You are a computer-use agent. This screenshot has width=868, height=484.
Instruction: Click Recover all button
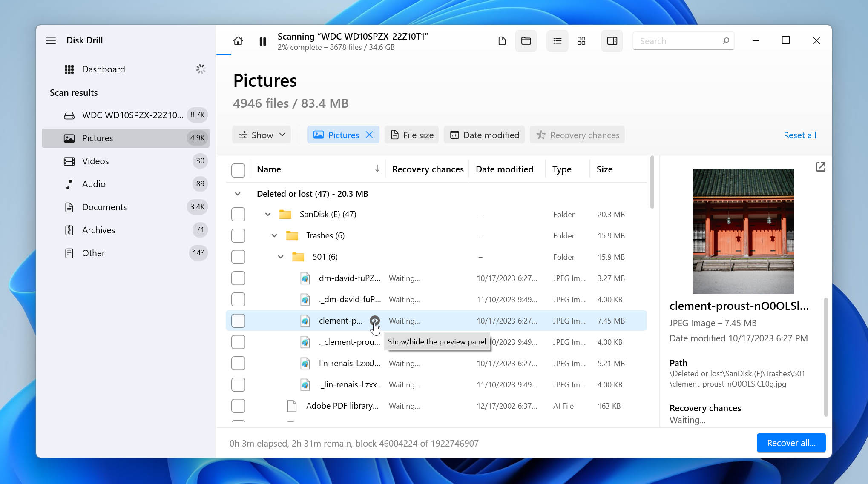click(791, 443)
